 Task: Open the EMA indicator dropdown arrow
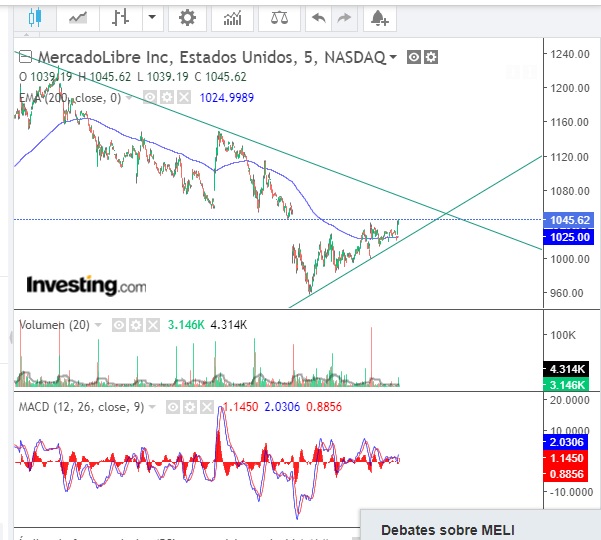click(x=129, y=98)
